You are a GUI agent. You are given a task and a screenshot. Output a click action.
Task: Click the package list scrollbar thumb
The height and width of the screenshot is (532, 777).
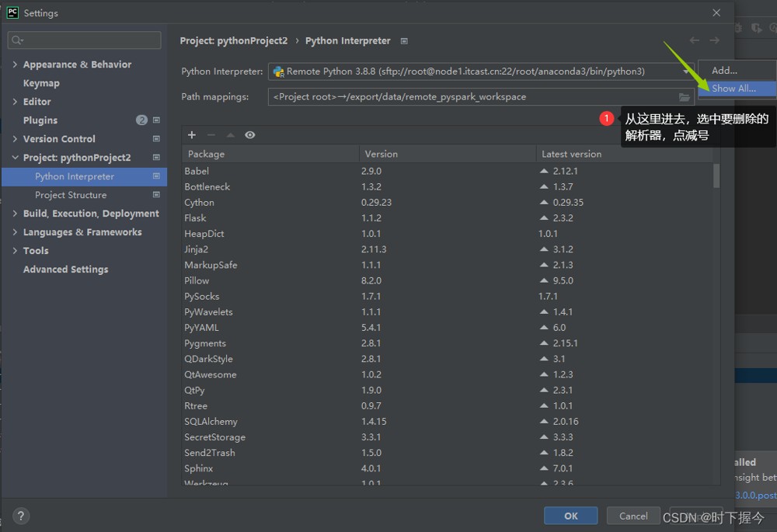pos(716,176)
